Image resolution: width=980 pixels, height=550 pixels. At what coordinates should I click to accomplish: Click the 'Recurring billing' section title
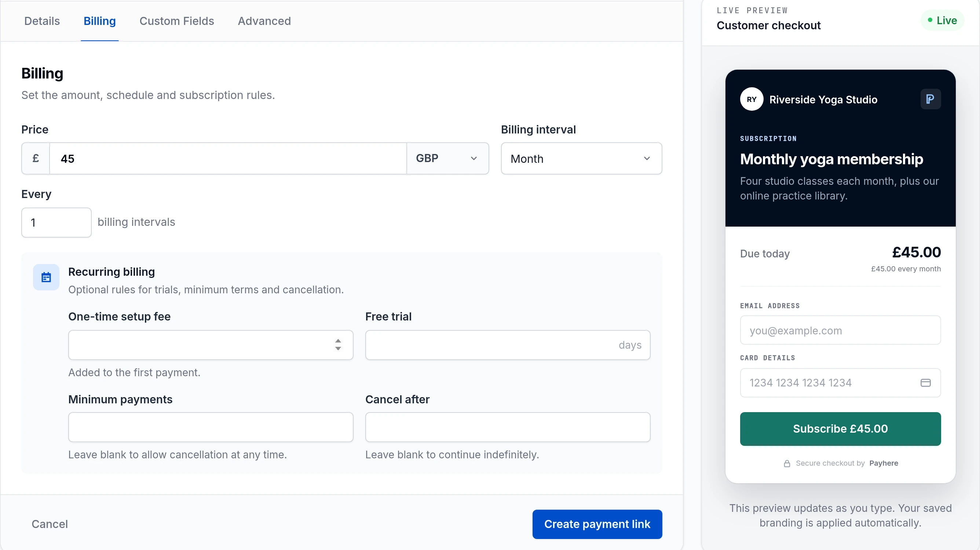click(111, 272)
